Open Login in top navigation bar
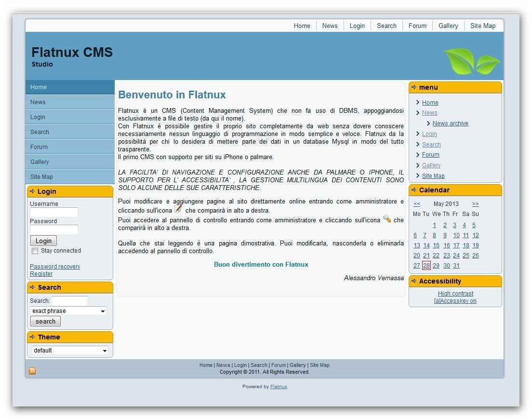This screenshot has height=419, width=532. [x=357, y=26]
